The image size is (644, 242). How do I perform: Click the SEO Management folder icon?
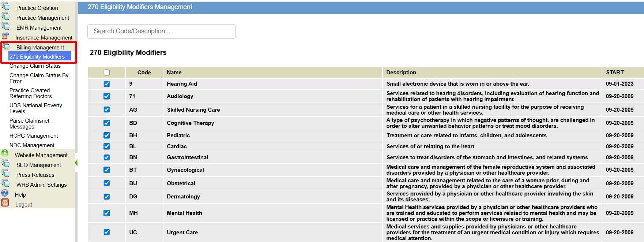(5, 164)
